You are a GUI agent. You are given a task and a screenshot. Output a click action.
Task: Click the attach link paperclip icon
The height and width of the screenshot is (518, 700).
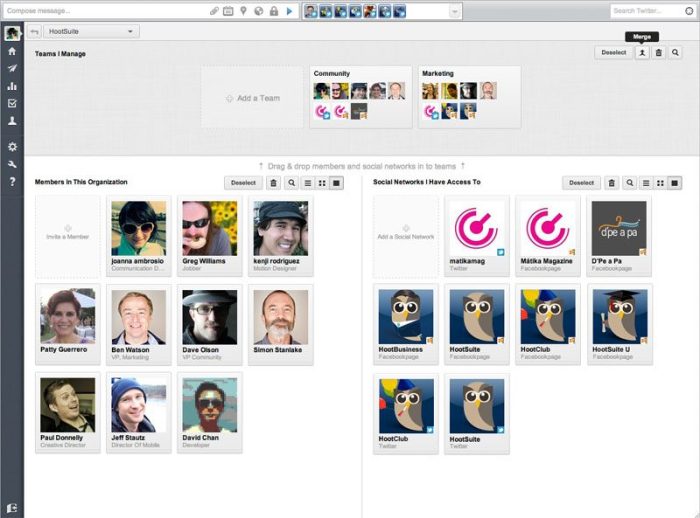214,11
